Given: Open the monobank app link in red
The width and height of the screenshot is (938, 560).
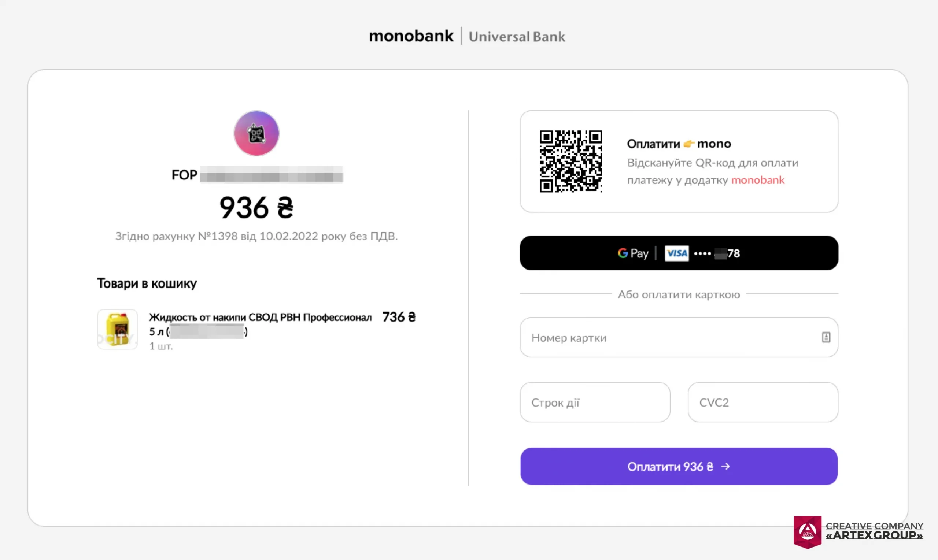Looking at the screenshot, I should pos(758,180).
